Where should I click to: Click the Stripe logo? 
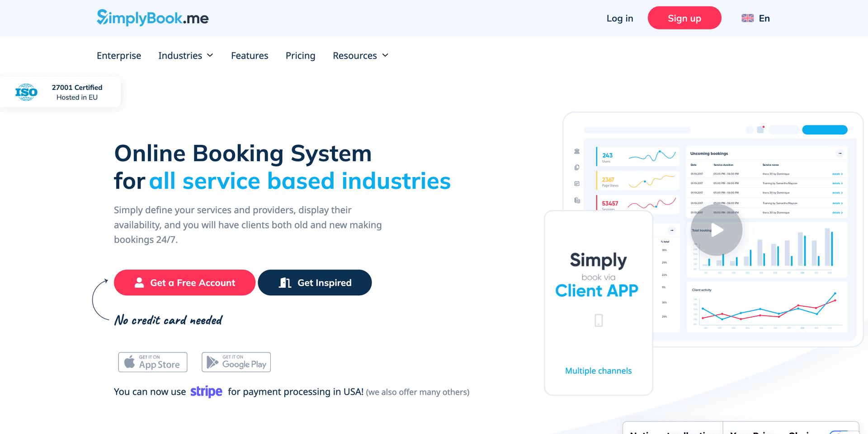pos(206,392)
